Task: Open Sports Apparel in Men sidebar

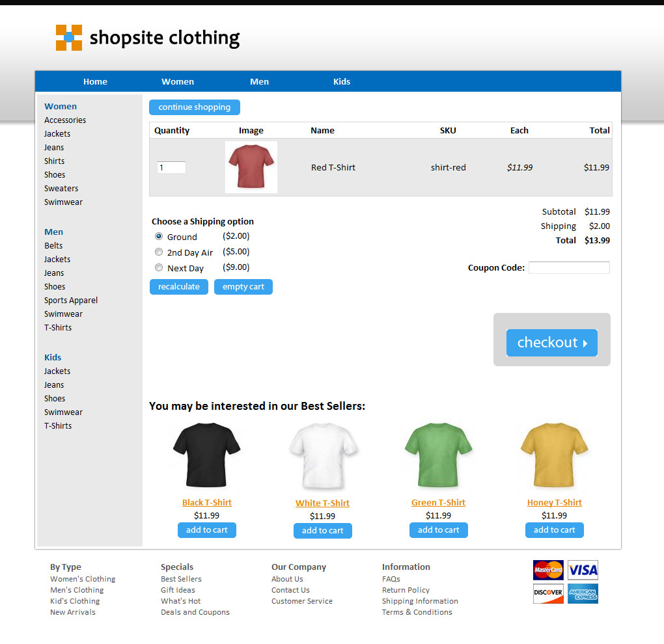Action: [71, 301]
